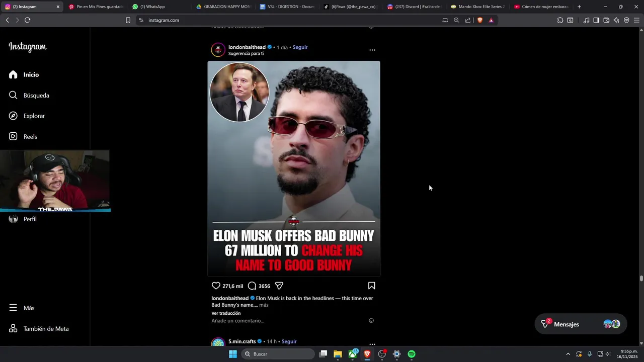The width and height of the screenshot is (644, 362).
Task: Open media control music note icon
Action: pos(586,20)
